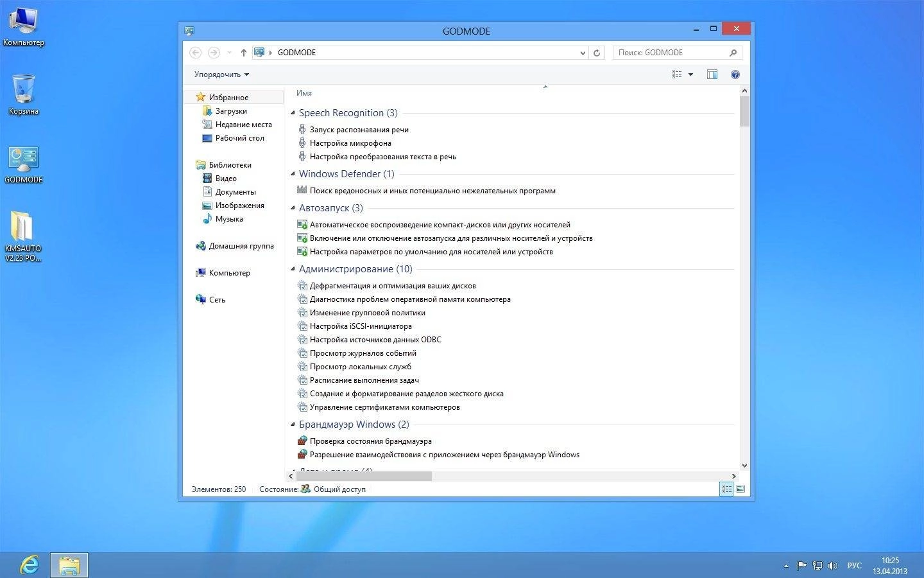Open Просмотр журналов событий

tap(357, 353)
